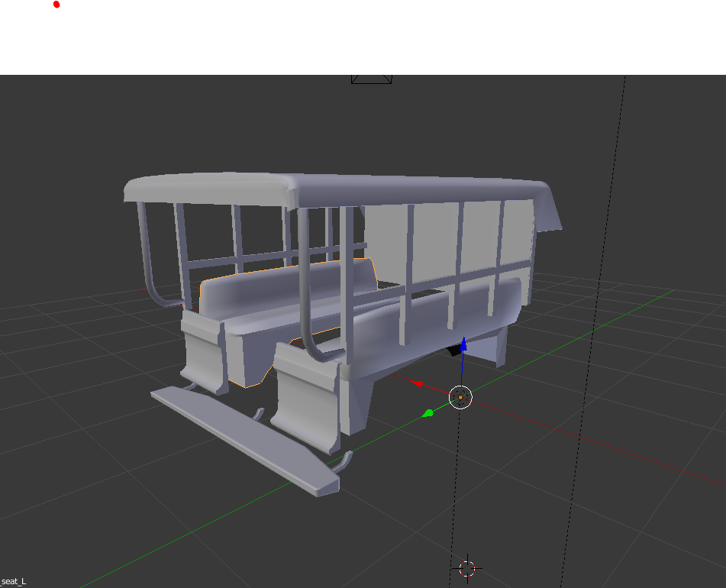
Task: Click the blue Z-axis manipulator arrow
Action: (463, 344)
